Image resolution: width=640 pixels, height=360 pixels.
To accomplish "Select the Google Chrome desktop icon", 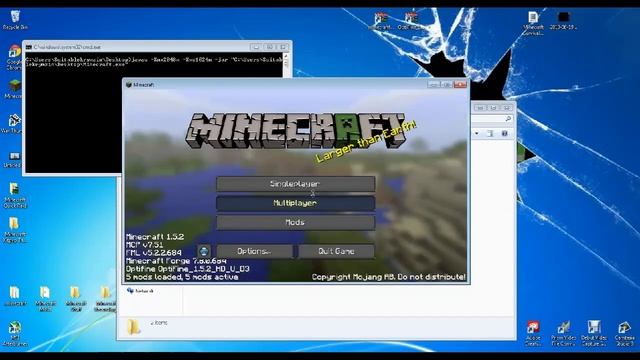I will (x=14, y=57).
